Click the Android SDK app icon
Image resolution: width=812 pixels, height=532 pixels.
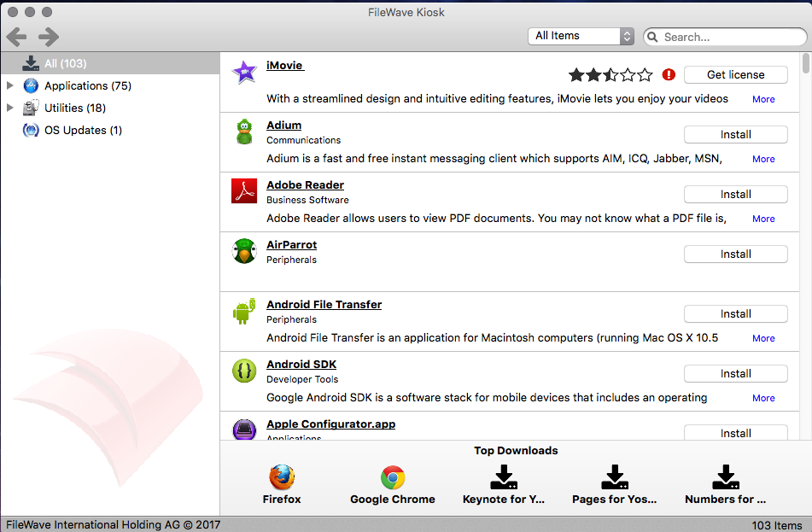(244, 371)
